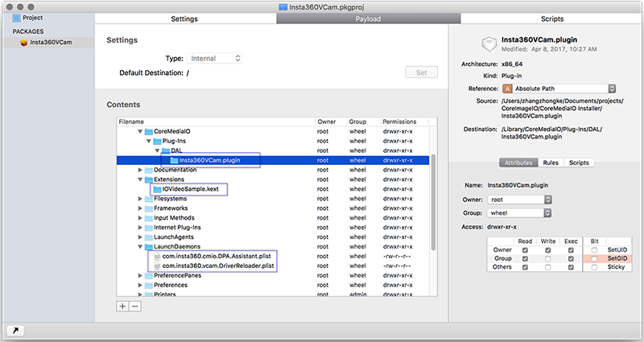Screen dimensions: 644x342
Task: Expand the Frameworks folder triangle
Action: coord(140,208)
